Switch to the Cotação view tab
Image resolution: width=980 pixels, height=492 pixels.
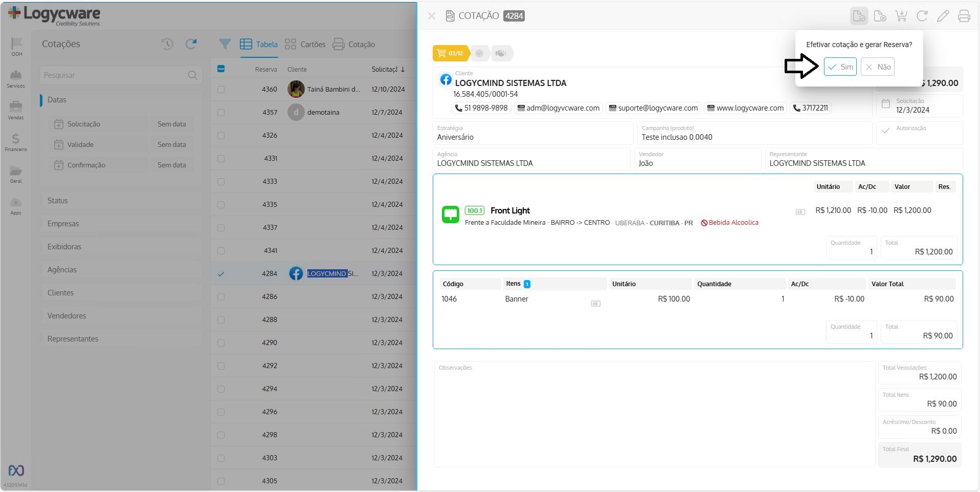click(354, 44)
